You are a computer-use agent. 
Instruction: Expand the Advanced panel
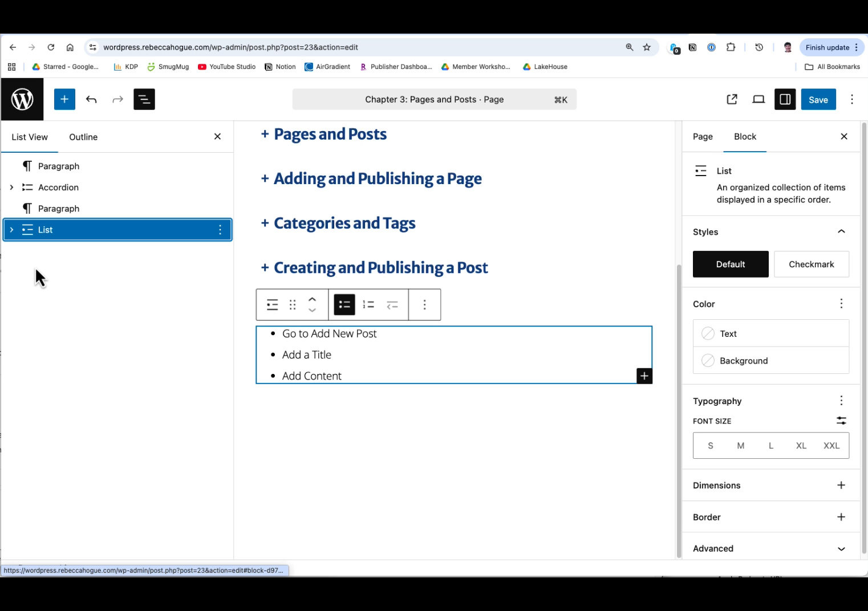click(x=841, y=549)
